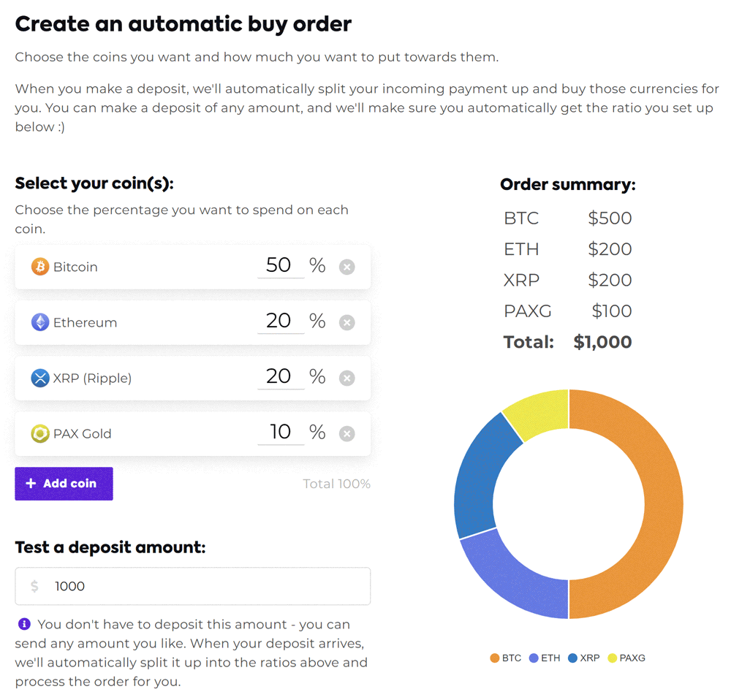Remove PAX Gold using its X icon
The image size is (731, 700).
pos(347,433)
